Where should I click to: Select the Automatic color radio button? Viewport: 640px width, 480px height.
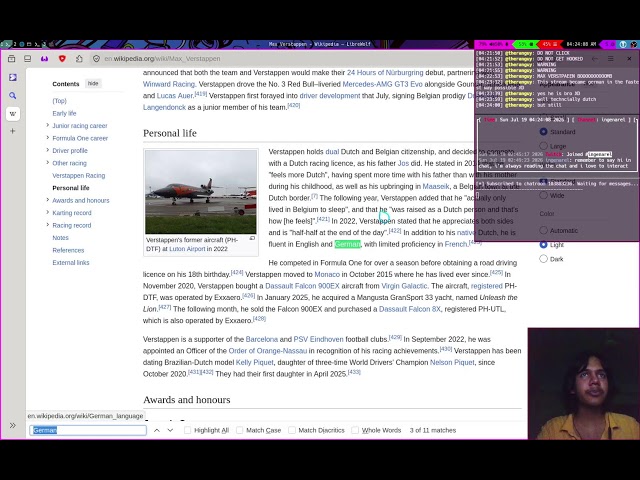coord(543,230)
